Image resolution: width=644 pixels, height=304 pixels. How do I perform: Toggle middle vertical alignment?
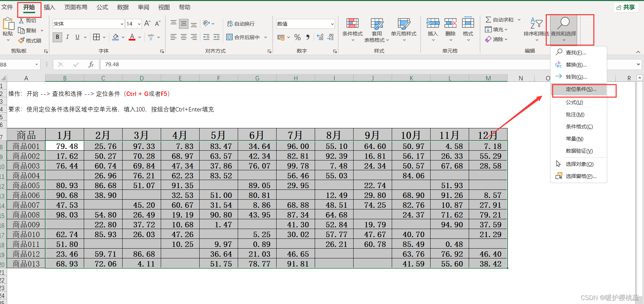pos(184,24)
